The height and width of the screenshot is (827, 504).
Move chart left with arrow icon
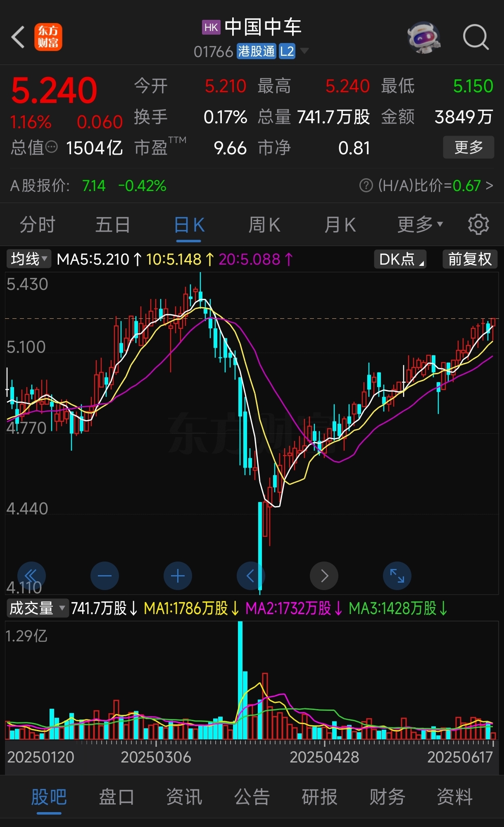tap(251, 576)
